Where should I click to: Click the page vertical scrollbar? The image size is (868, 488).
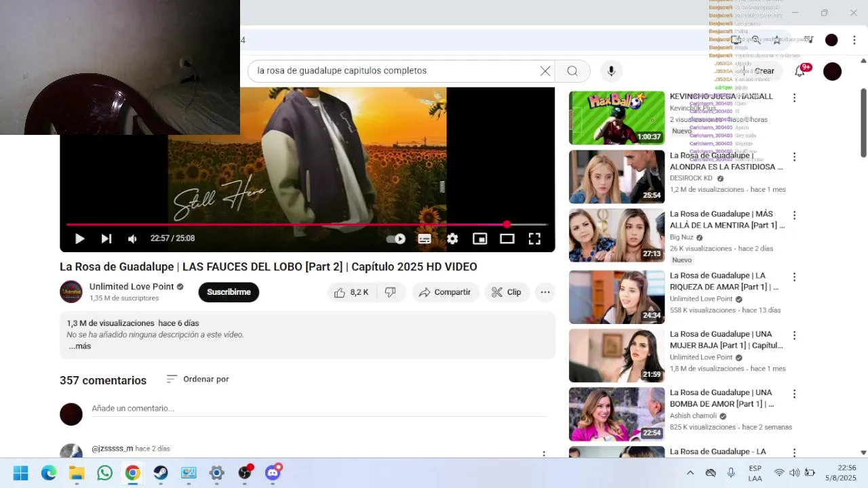[x=863, y=123]
